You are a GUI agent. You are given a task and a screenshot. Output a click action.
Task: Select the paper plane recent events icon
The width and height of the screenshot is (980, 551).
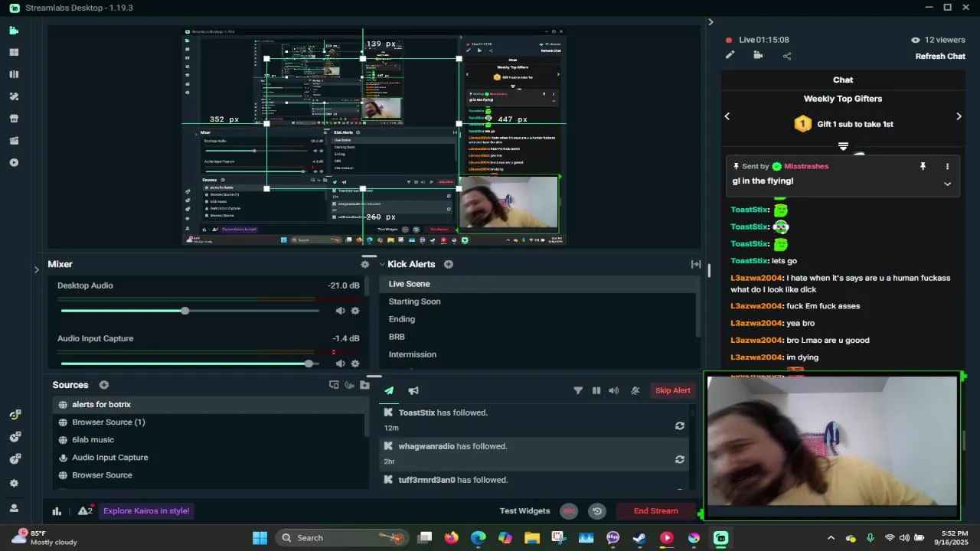(389, 390)
